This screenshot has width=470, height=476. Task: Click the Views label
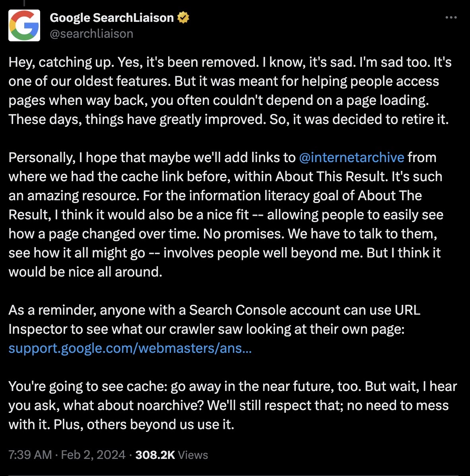coord(193,455)
